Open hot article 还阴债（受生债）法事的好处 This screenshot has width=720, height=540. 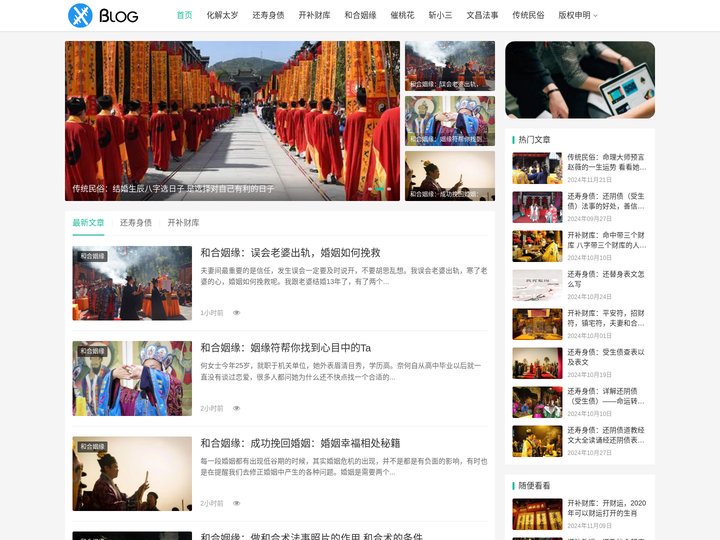(x=607, y=201)
